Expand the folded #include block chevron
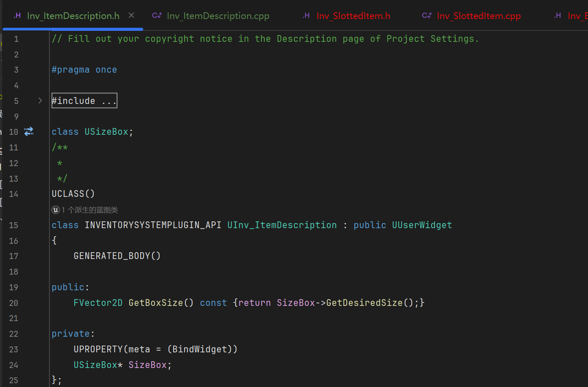Viewport: 588px width, 387px height. click(40, 101)
